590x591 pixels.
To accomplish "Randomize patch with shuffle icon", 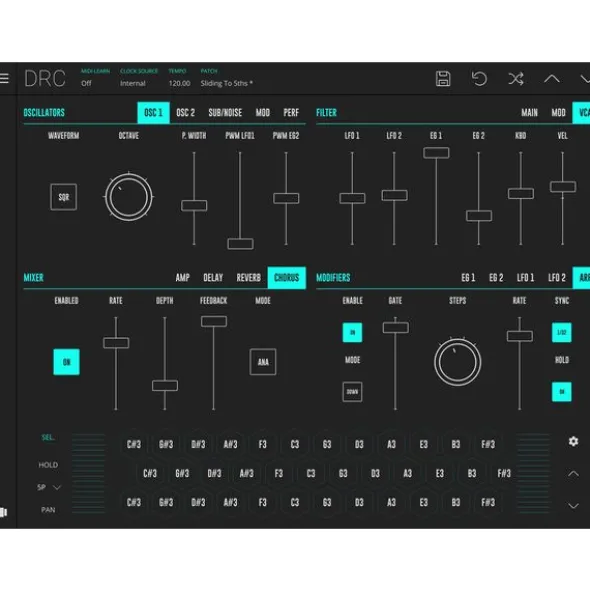I will 516,78.
